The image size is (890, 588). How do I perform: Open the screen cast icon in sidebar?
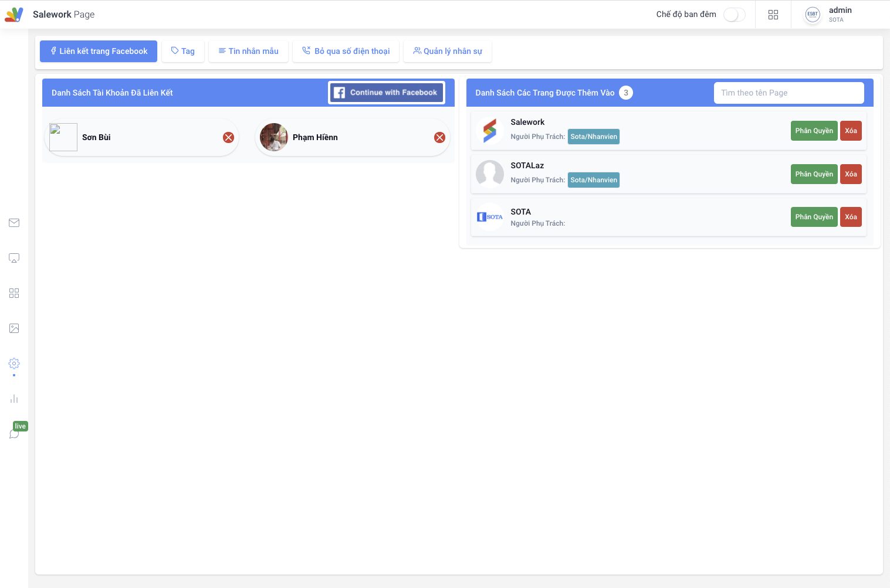(14, 258)
